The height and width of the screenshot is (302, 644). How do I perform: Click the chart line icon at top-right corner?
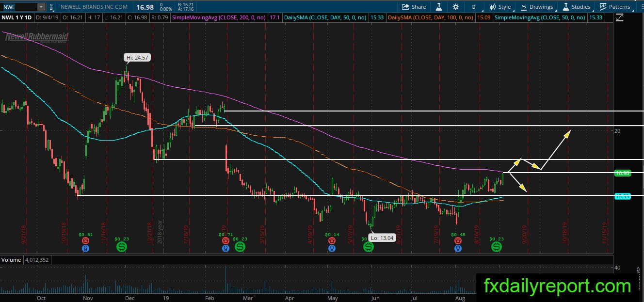tap(620, 18)
